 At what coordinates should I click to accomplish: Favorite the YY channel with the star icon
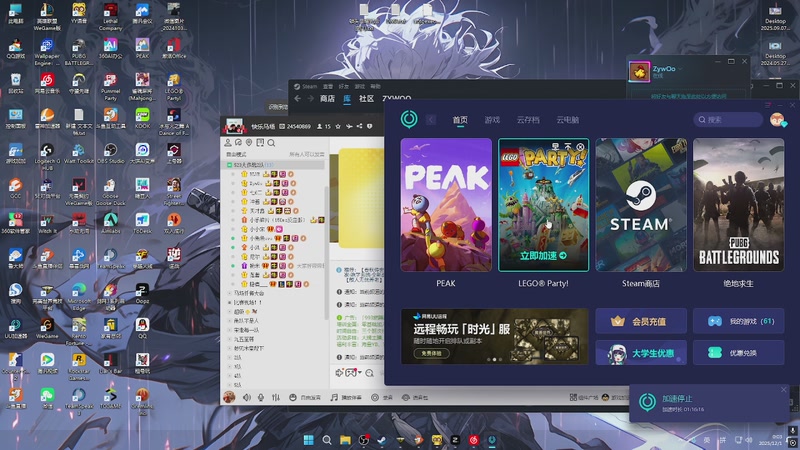pos(338,126)
